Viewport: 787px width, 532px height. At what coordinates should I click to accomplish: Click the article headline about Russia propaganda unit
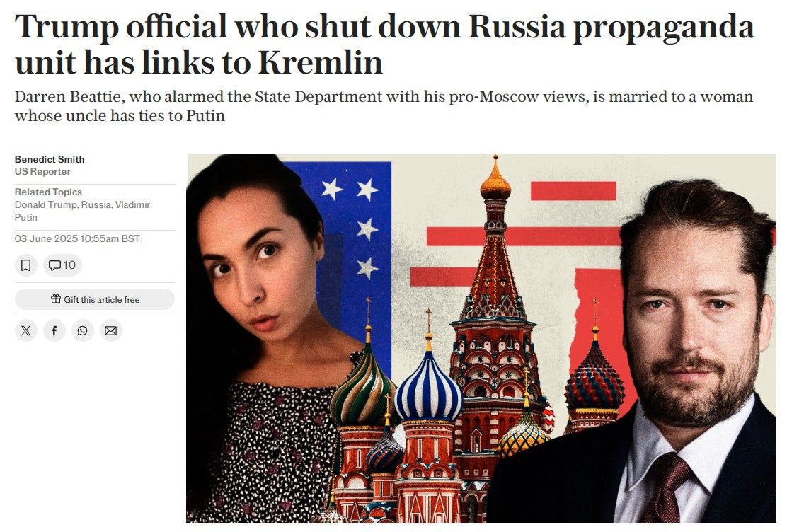(x=384, y=44)
